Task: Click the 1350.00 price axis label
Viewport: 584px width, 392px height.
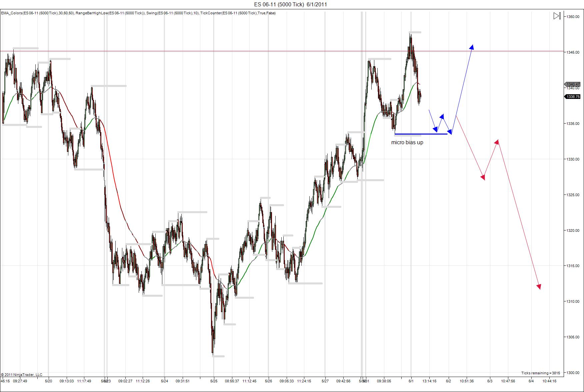Action: tap(573, 17)
